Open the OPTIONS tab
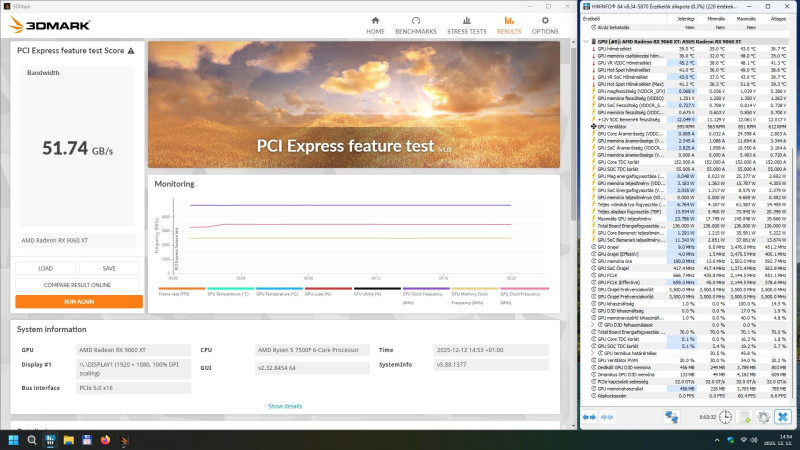The height and width of the screenshot is (450, 800). tap(545, 26)
